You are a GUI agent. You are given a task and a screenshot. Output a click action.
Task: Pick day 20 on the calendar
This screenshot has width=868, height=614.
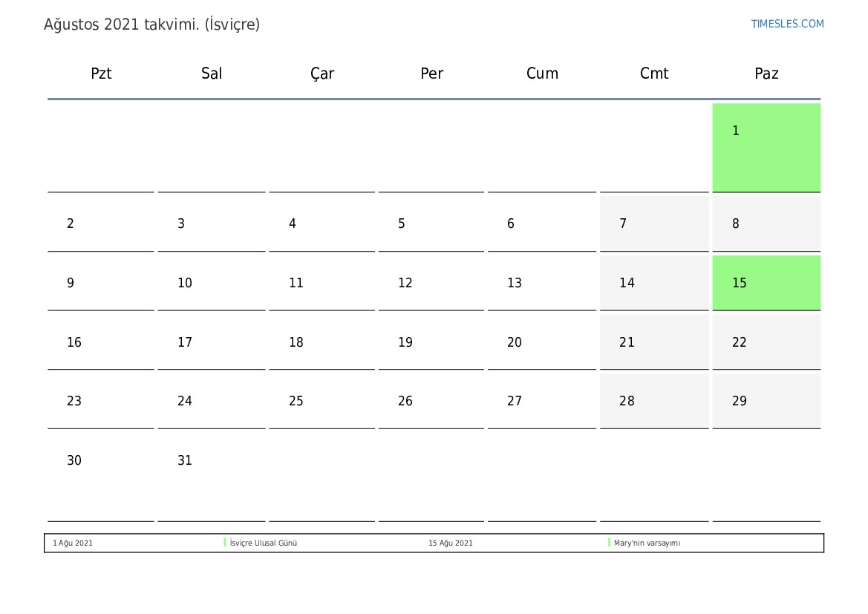point(542,342)
